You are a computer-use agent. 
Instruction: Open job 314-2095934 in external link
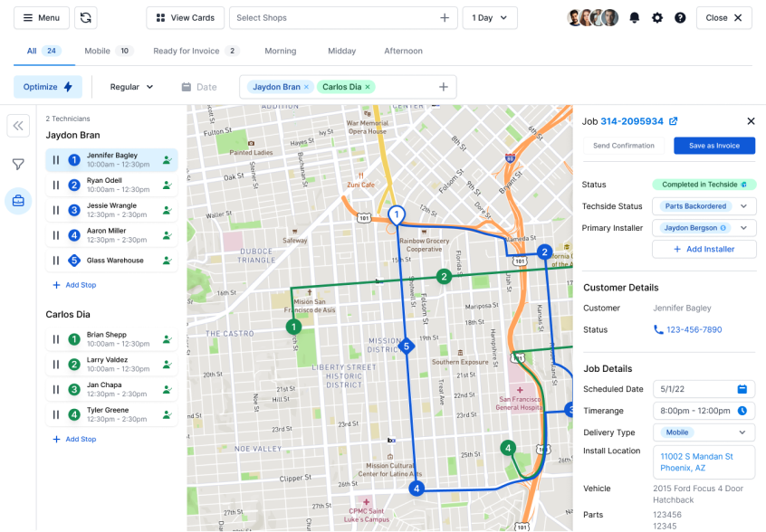673,121
